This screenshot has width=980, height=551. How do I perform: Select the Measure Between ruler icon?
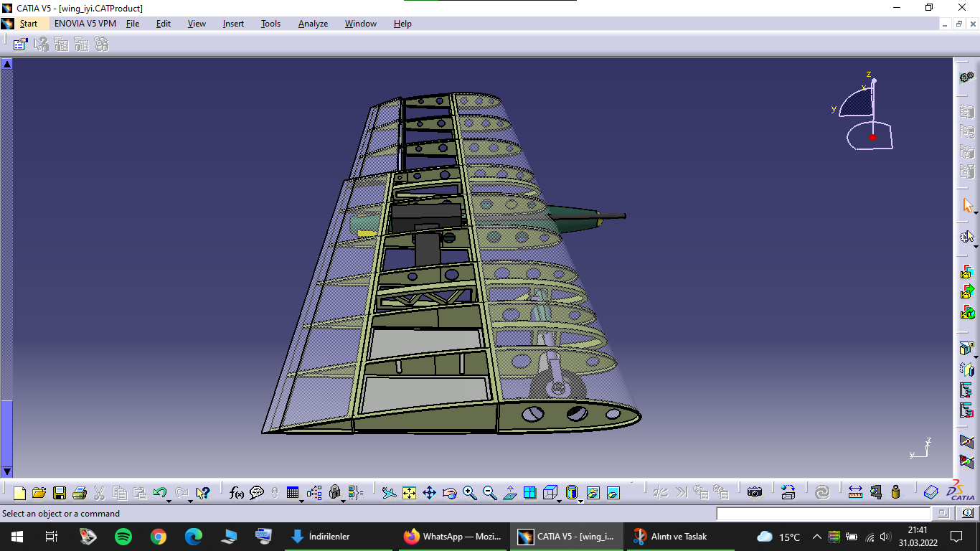click(855, 493)
